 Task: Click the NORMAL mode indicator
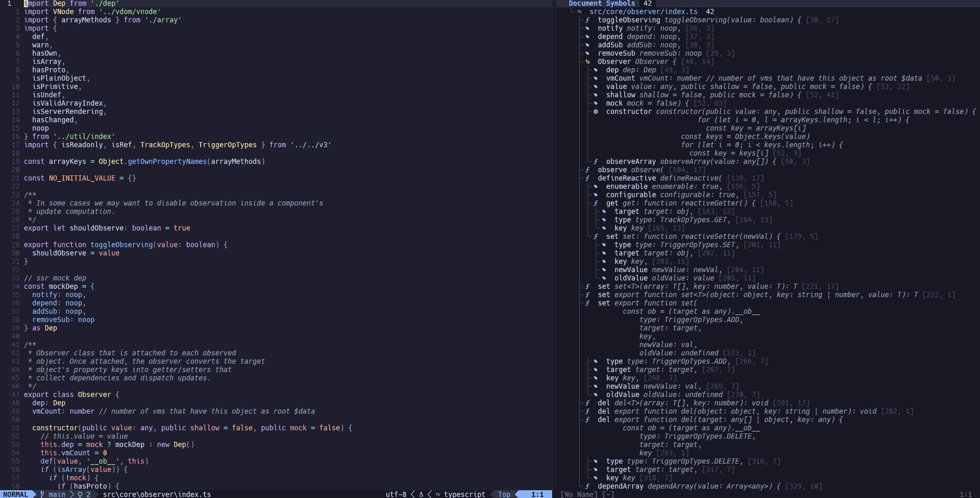coord(16,494)
